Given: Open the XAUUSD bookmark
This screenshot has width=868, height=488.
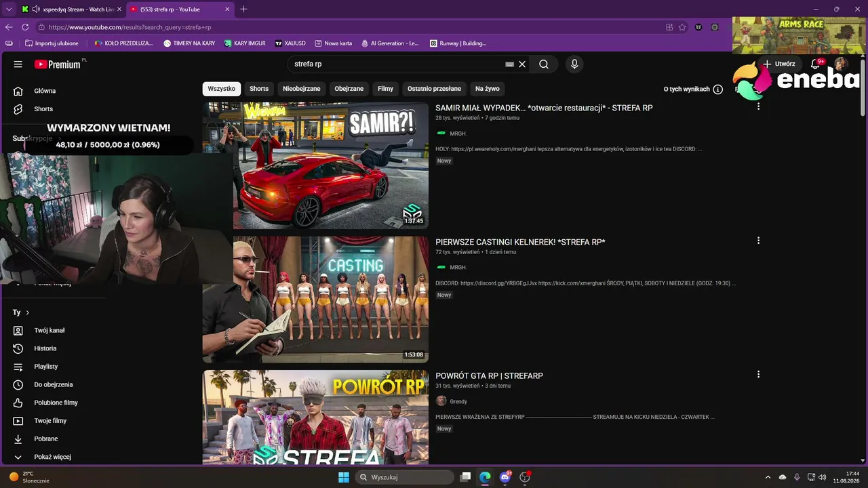Looking at the screenshot, I should click(290, 43).
